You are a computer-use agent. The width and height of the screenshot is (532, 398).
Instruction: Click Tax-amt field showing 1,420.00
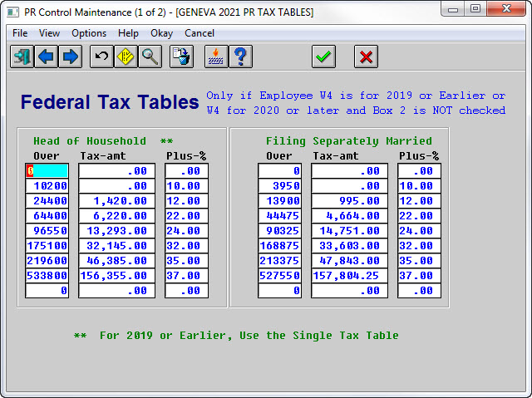[116, 201]
